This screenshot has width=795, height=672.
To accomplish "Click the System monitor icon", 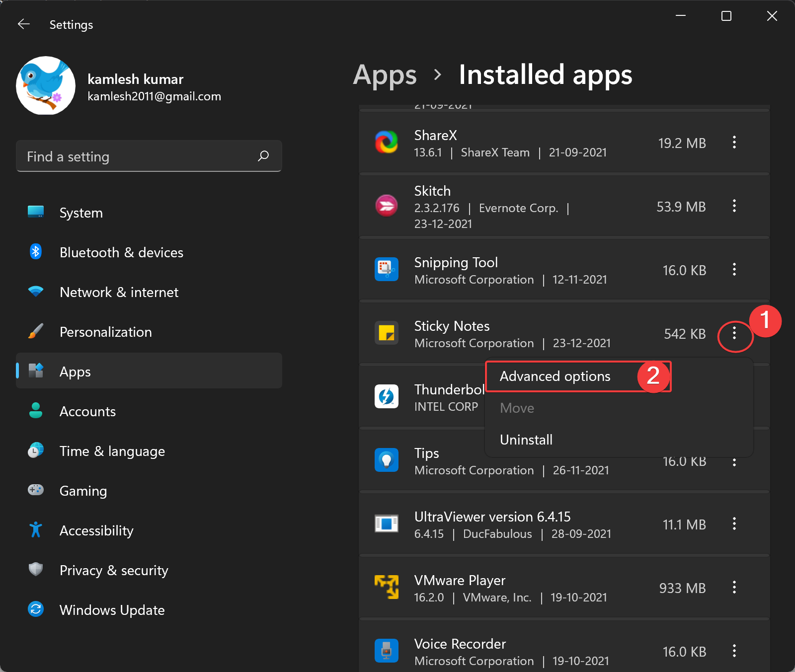I will [x=36, y=212].
